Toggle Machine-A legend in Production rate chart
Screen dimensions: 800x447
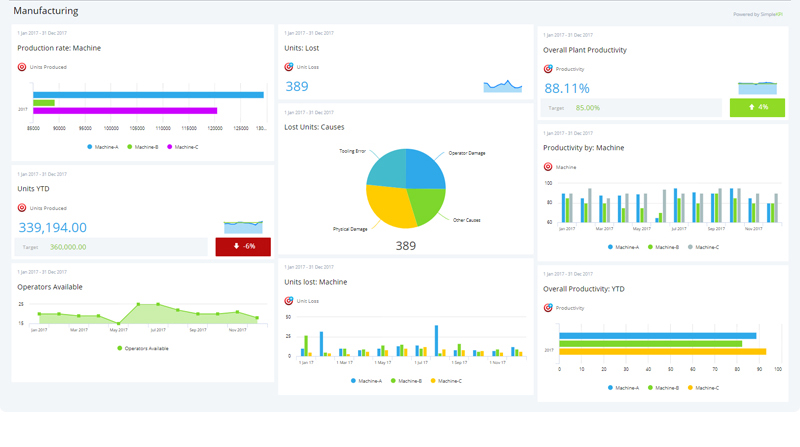(103, 147)
